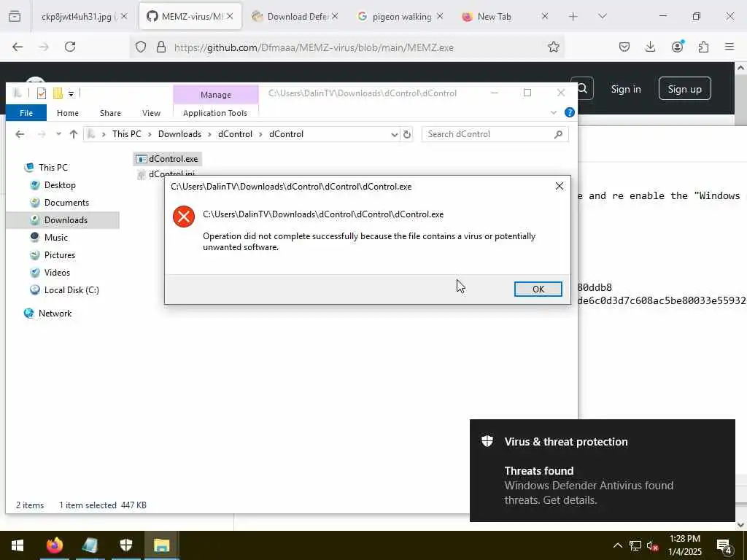Click GitHub Sign in link

tap(625, 89)
